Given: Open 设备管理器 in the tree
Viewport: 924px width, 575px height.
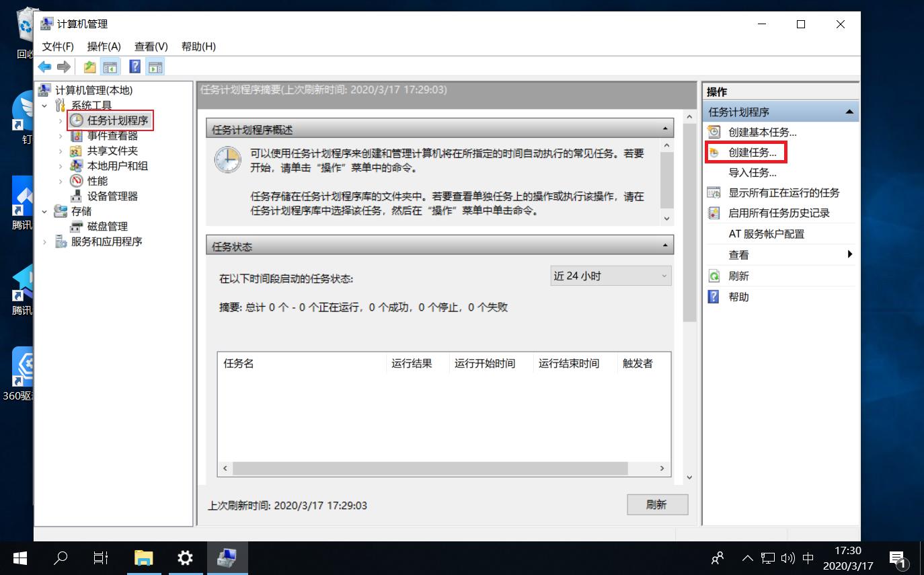Looking at the screenshot, I should tap(112, 196).
